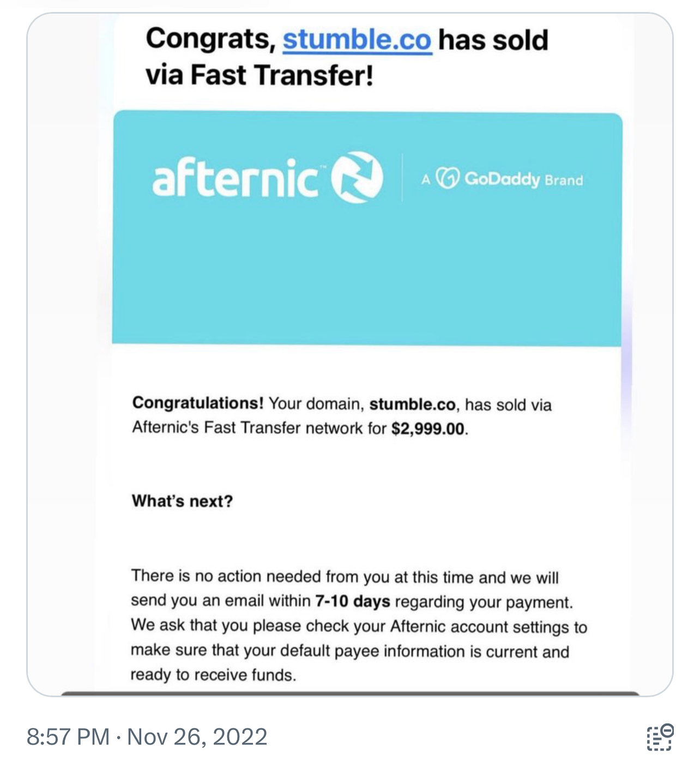700x767 pixels.
Task: Open the stumble.co link in the heading
Action: click(x=357, y=40)
